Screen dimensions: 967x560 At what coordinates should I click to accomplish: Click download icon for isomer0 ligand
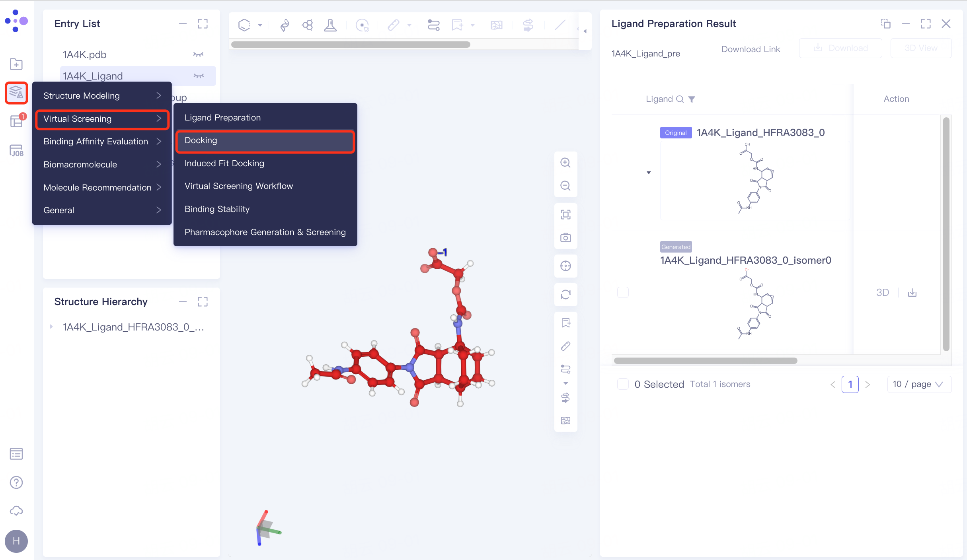912,293
